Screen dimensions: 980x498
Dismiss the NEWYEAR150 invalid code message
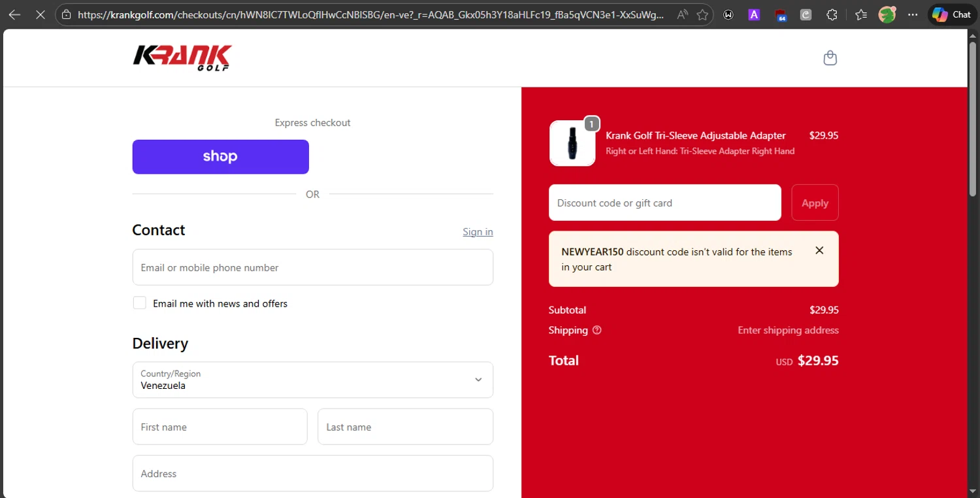click(x=819, y=250)
